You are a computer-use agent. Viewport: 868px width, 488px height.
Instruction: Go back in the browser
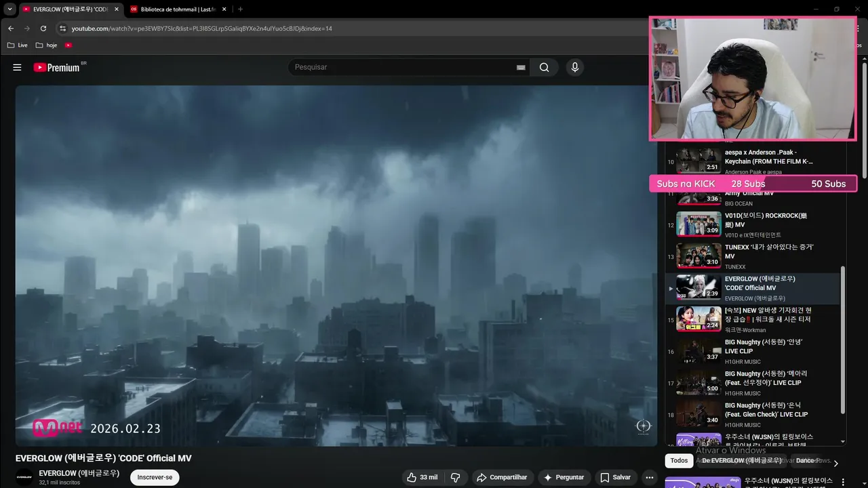11,28
